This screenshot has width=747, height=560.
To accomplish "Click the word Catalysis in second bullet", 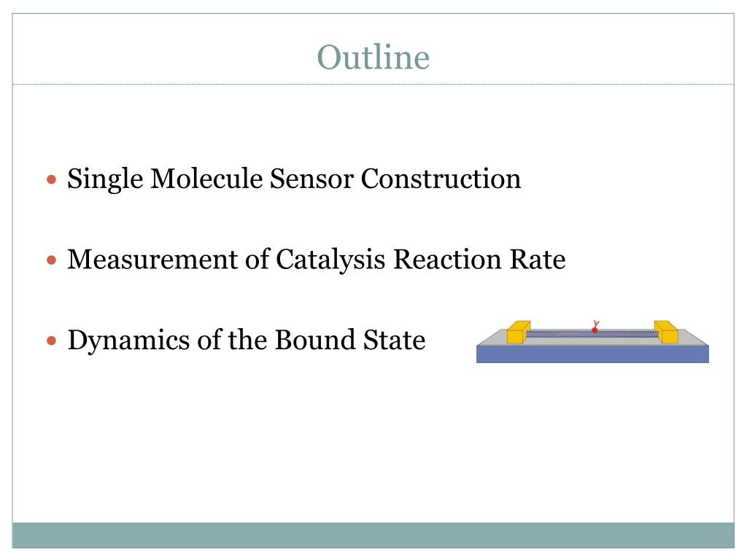I will [x=330, y=261].
